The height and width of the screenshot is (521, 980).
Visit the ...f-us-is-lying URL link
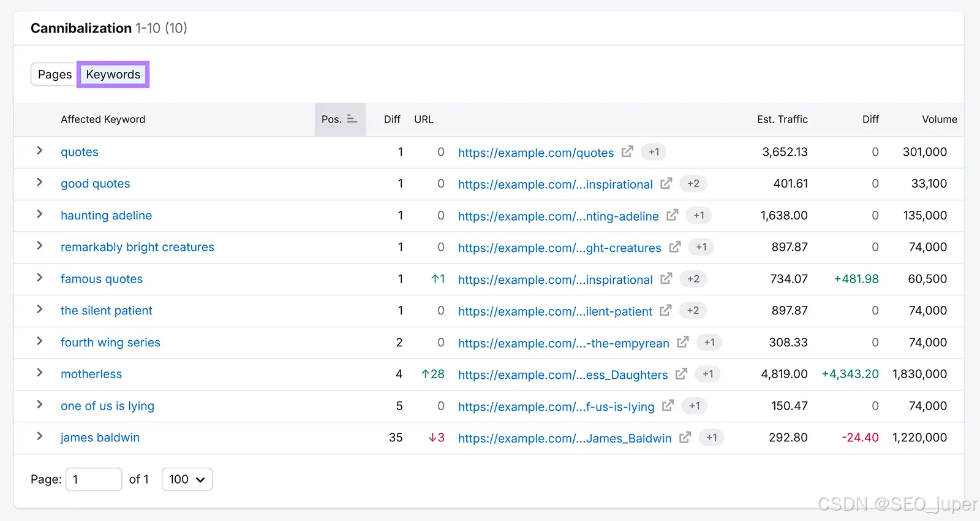point(556,407)
